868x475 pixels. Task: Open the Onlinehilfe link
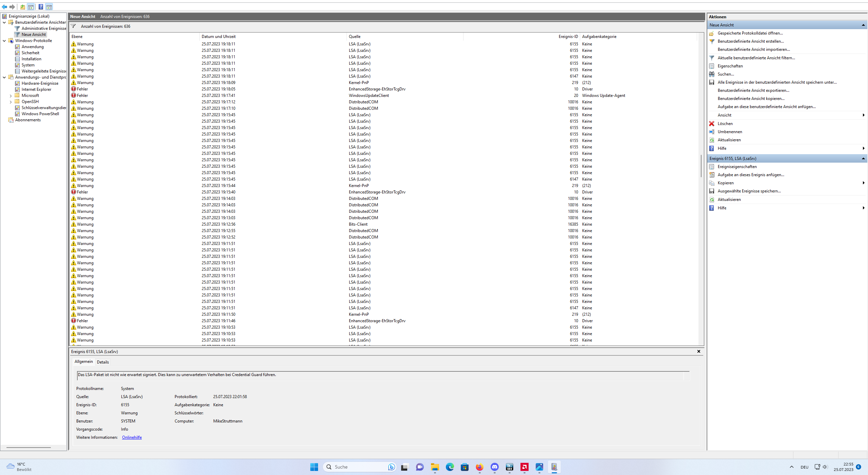(132, 437)
